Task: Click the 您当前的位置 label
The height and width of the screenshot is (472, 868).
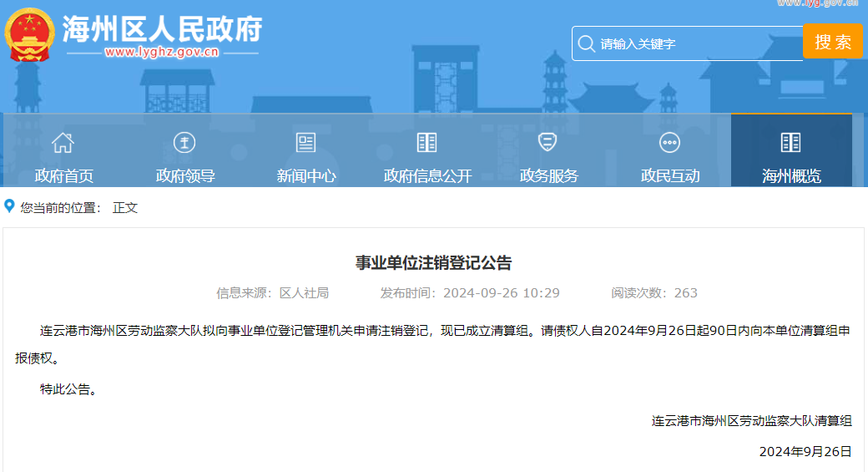Action: tap(61, 208)
